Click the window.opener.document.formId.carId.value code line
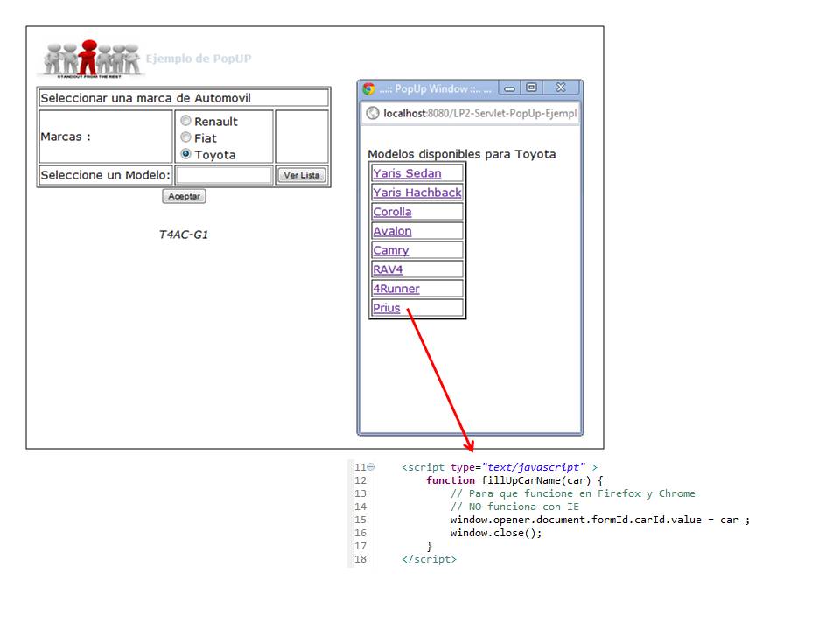 599,520
